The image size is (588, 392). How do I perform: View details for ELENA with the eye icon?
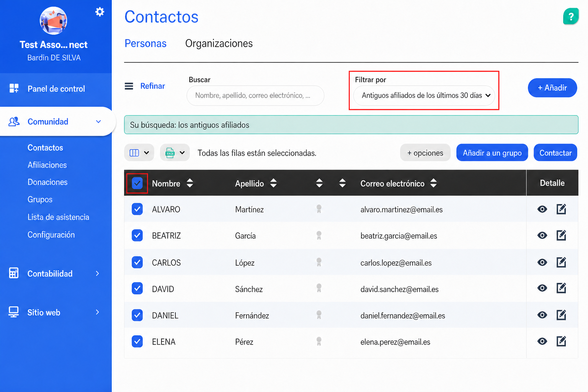point(542,341)
